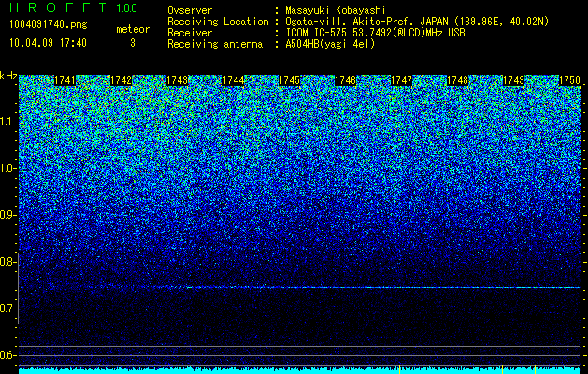
Task: Click the 1.0 kHz axis label
Action: point(7,168)
